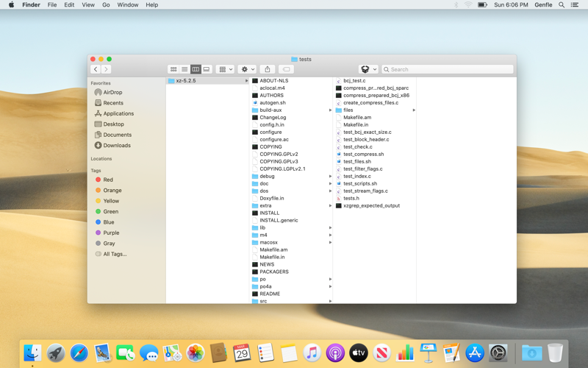This screenshot has height=368, width=588.
Task: Click the Edit Tags toolbar button
Action: tap(286, 69)
